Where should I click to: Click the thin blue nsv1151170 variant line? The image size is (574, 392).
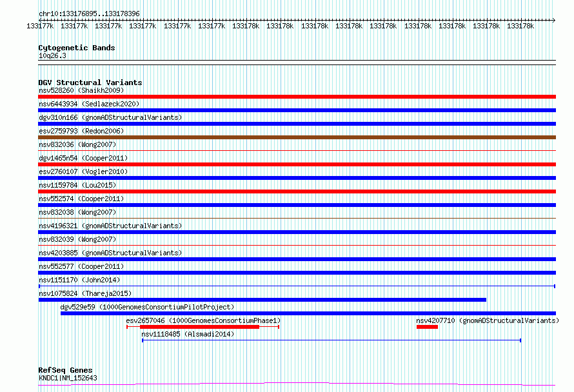297,286
